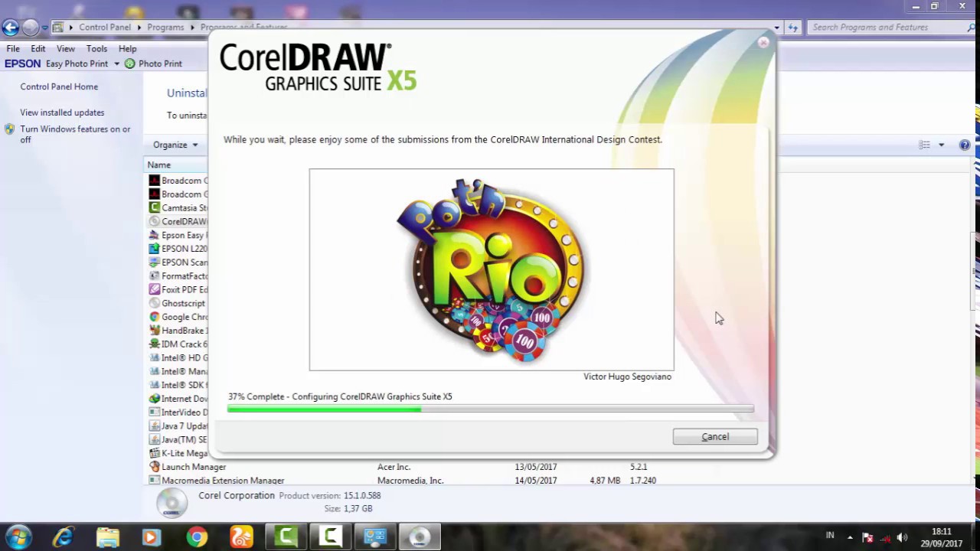Select the EPSON Scan program icon
Screen dimensions: 980x551
coord(154,262)
